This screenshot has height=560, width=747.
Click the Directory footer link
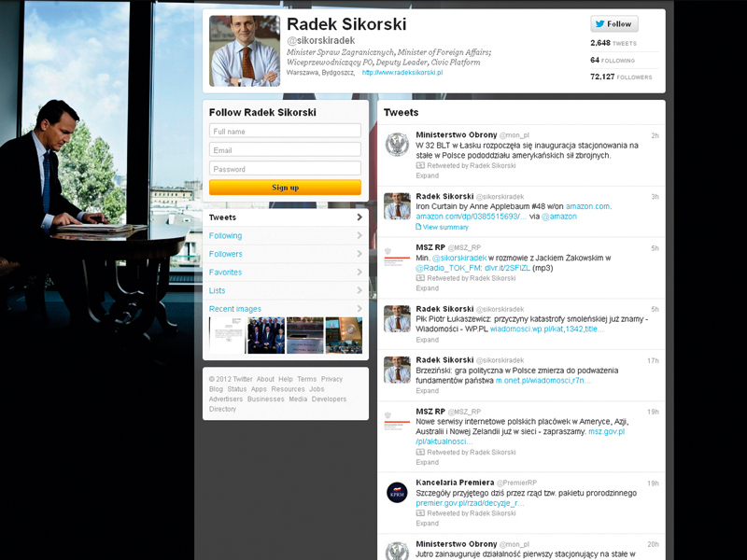coord(222,409)
